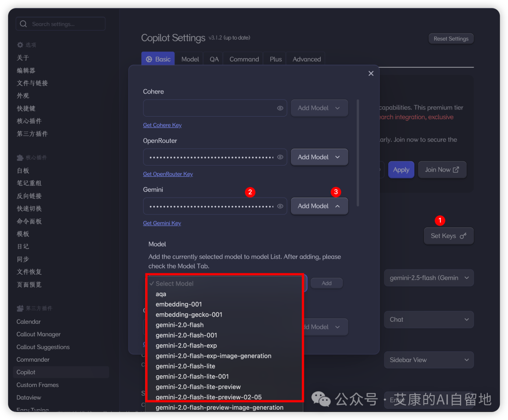This screenshot has width=508, height=420.
Task: Click the Set Keys button
Action: pyautogui.click(x=449, y=236)
